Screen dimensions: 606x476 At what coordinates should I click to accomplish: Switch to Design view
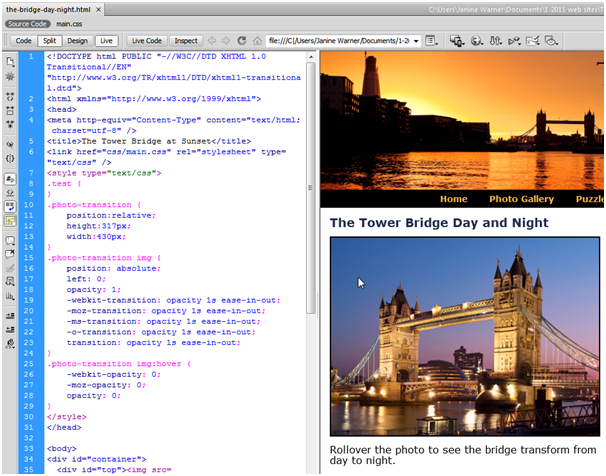pos(77,41)
